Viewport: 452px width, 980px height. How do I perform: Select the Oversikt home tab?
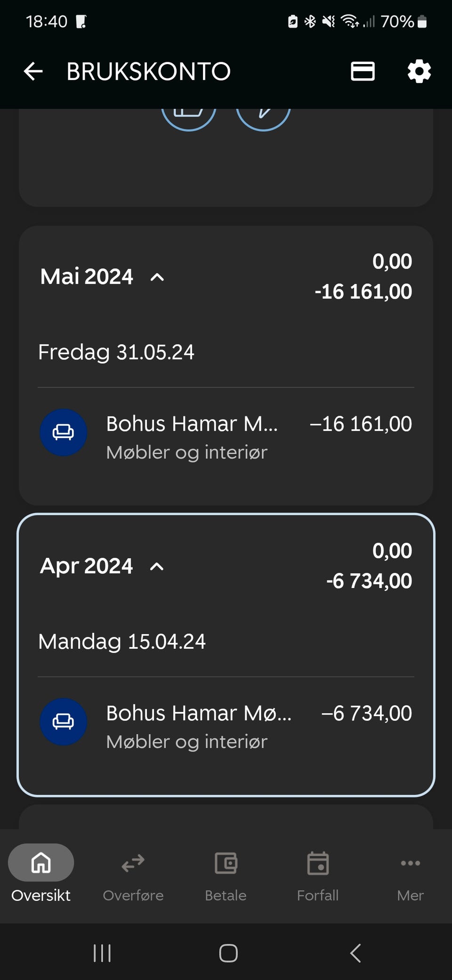[41, 874]
